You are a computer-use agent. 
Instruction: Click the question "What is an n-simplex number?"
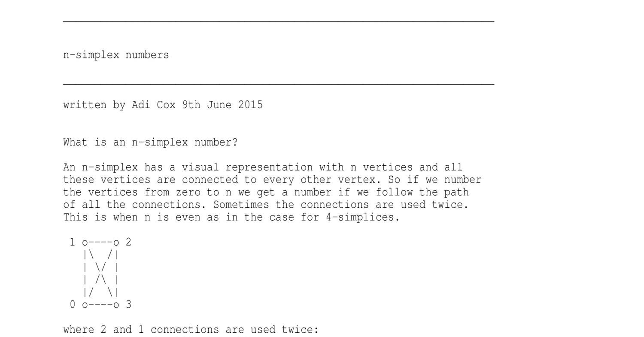(x=150, y=143)
